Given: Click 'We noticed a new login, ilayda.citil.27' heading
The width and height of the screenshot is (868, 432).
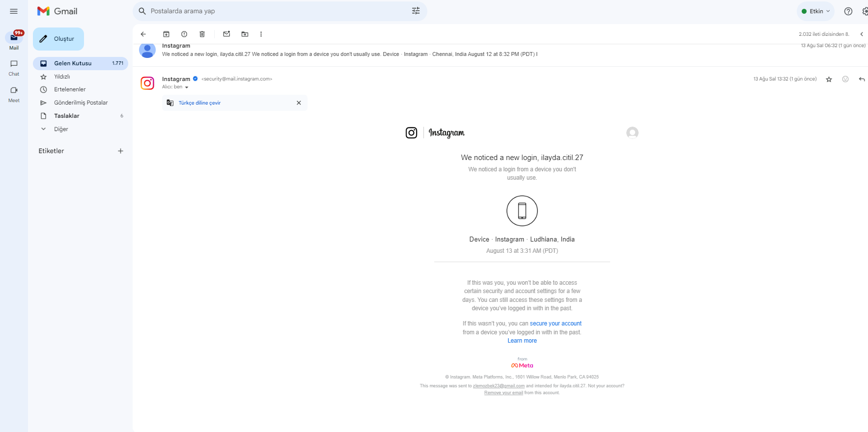Looking at the screenshot, I should pyautogui.click(x=522, y=158).
